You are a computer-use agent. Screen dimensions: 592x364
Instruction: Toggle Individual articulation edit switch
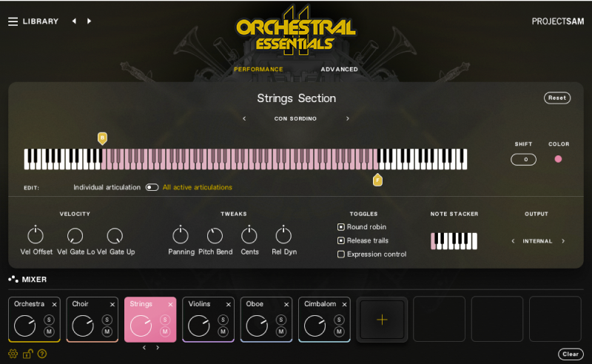152,187
